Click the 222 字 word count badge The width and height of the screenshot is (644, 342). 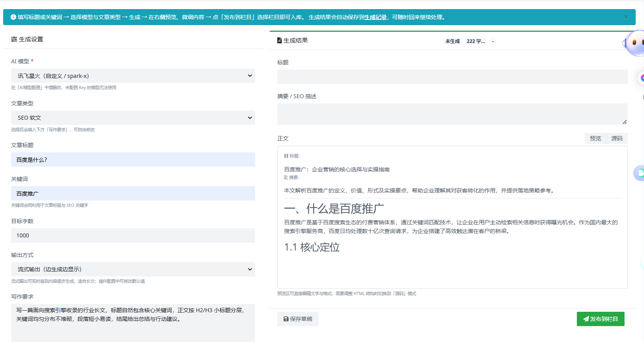[x=476, y=41]
